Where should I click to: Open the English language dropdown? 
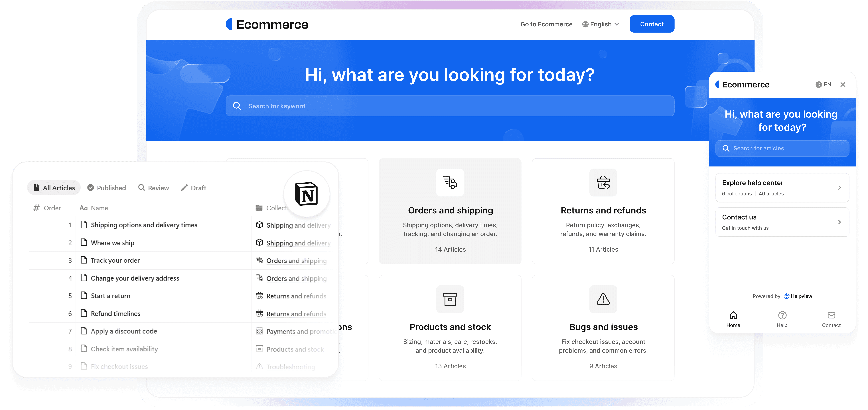pos(601,24)
